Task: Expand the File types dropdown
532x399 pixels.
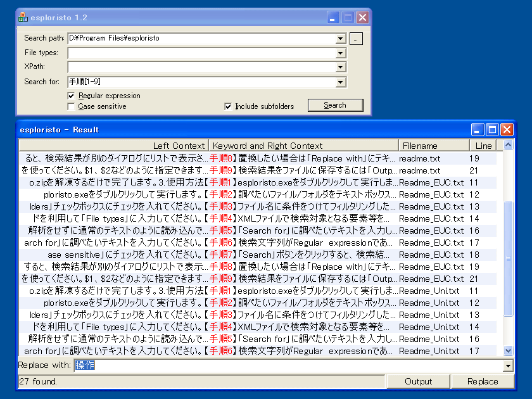Action: coord(340,53)
